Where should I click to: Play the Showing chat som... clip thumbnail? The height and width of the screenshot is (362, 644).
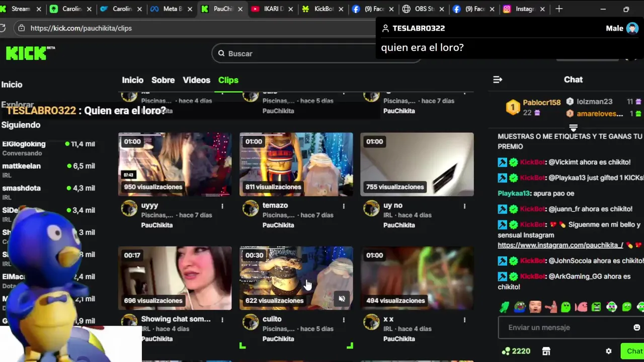pos(175,278)
